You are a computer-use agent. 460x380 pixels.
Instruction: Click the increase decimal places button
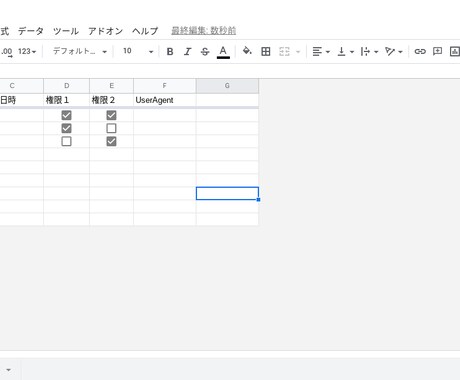point(7,52)
